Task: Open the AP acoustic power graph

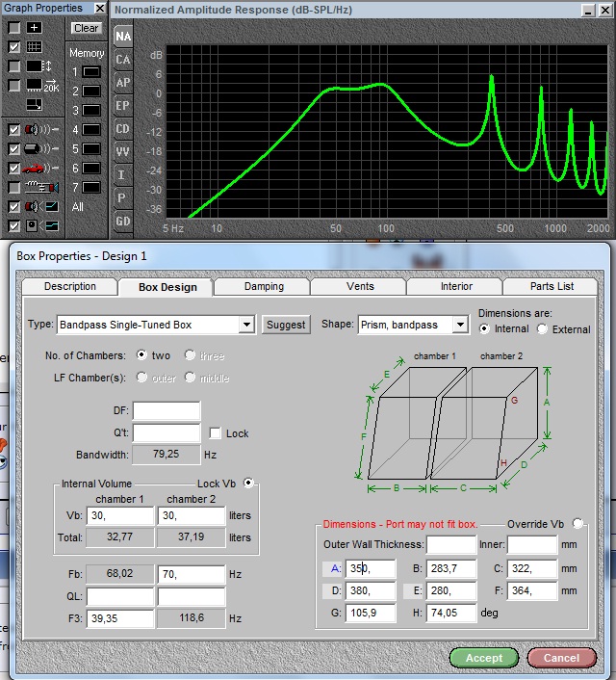Action: (x=123, y=83)
